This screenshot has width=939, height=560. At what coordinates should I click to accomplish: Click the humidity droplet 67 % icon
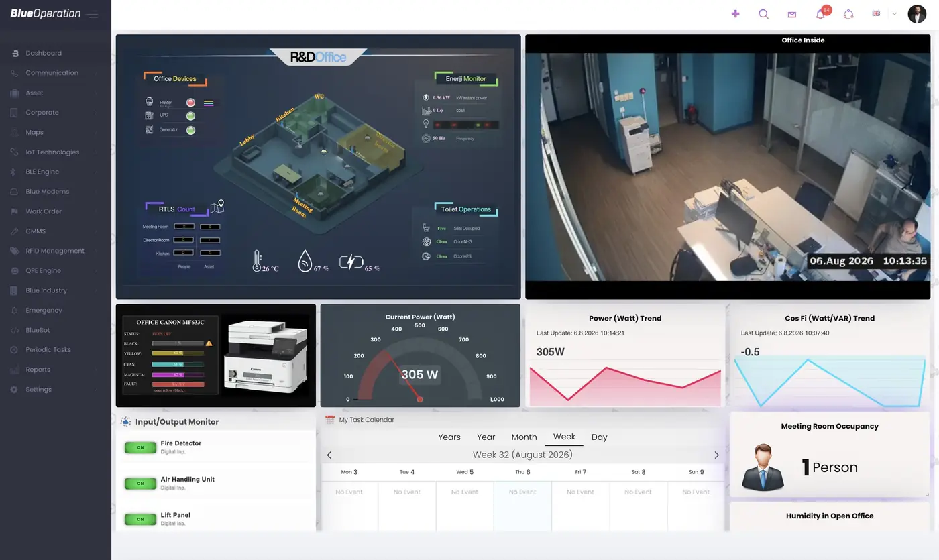point(305,261)
